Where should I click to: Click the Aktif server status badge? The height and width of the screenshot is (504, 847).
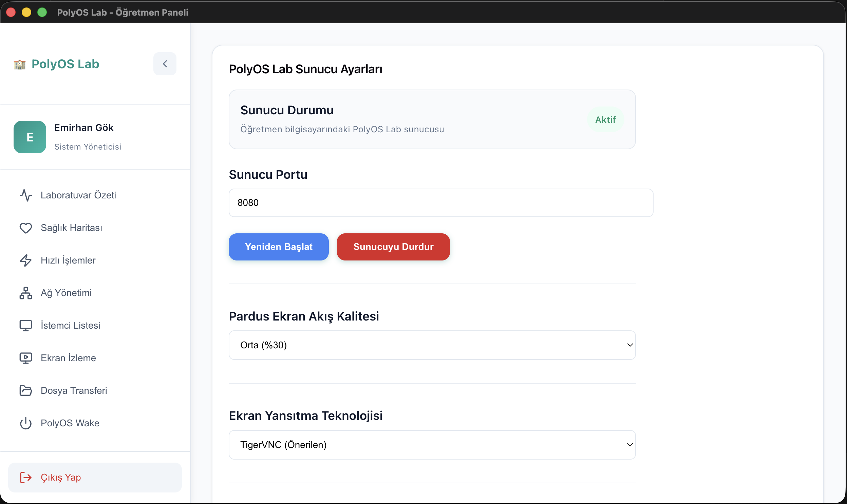coord(605,119)
